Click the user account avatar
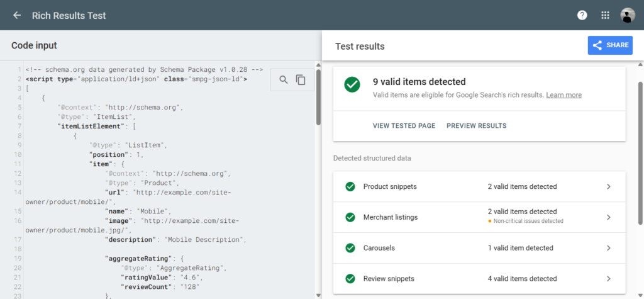This screenshot has height=299, width=644. point(627,15)
